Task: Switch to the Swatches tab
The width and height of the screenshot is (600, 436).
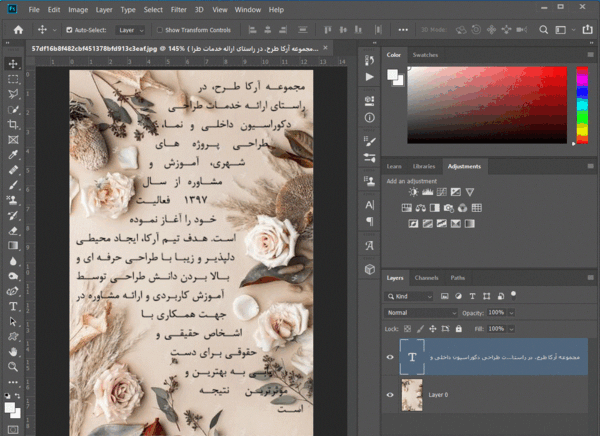Action: [x=425, y=55]
